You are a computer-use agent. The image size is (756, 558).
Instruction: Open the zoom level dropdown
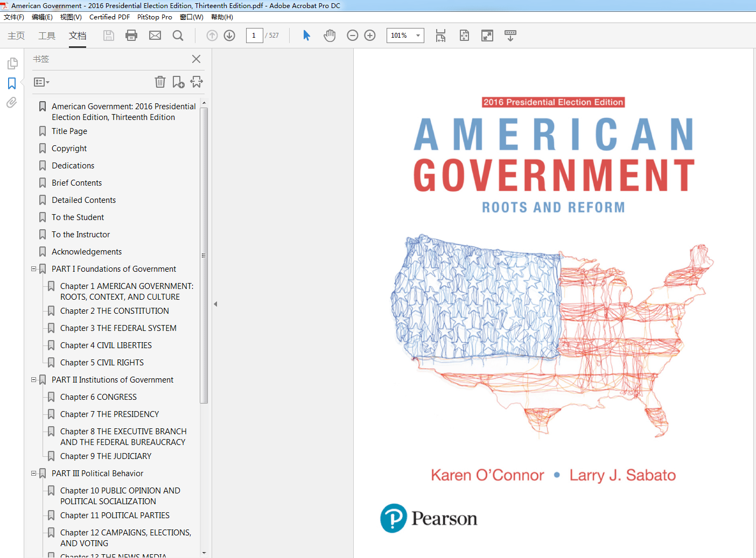coord(418,36)
